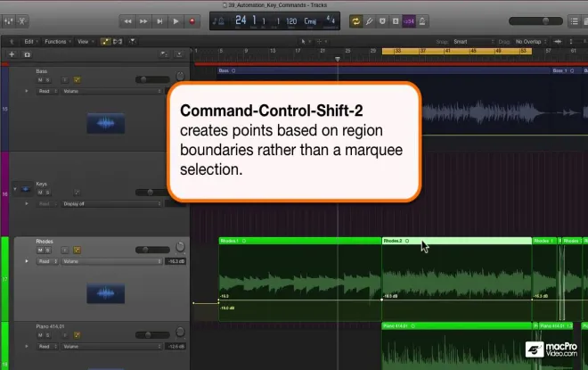Open the View menu
The image size is (588, 370).
86,41
